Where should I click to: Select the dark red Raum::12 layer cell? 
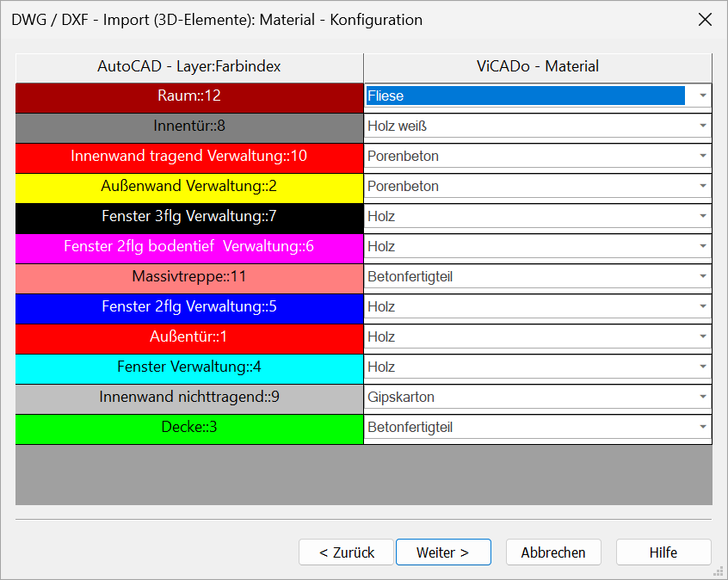coord(189,98)
